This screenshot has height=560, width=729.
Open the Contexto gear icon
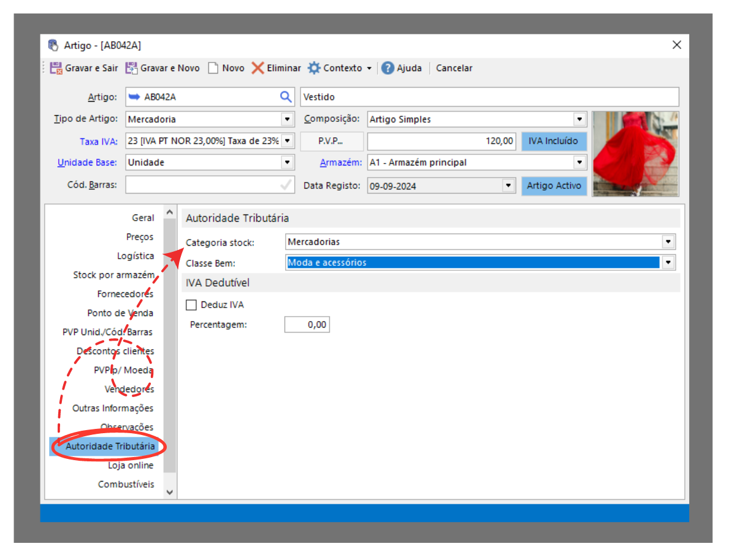tap(314, 68)
